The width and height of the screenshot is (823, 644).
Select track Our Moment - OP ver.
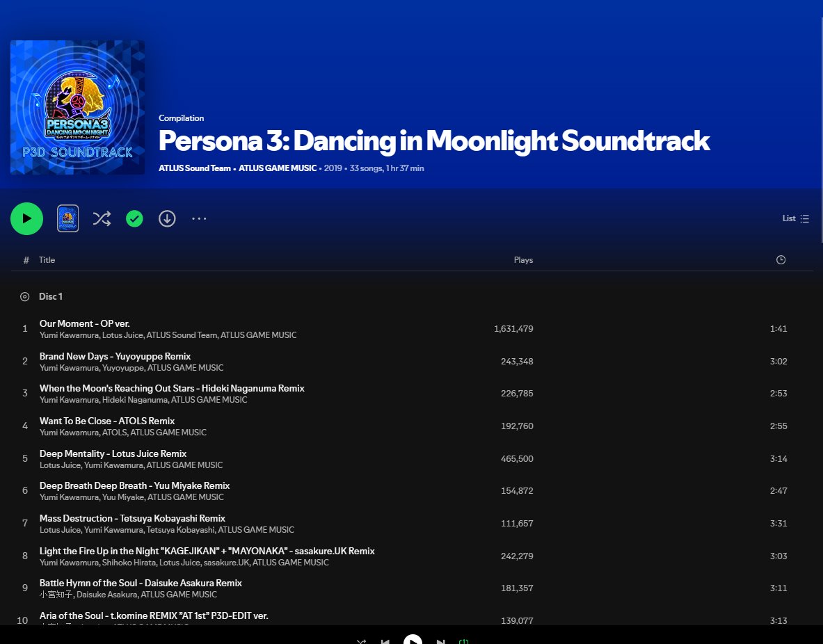pyautogui.click(x=84, y=324)
